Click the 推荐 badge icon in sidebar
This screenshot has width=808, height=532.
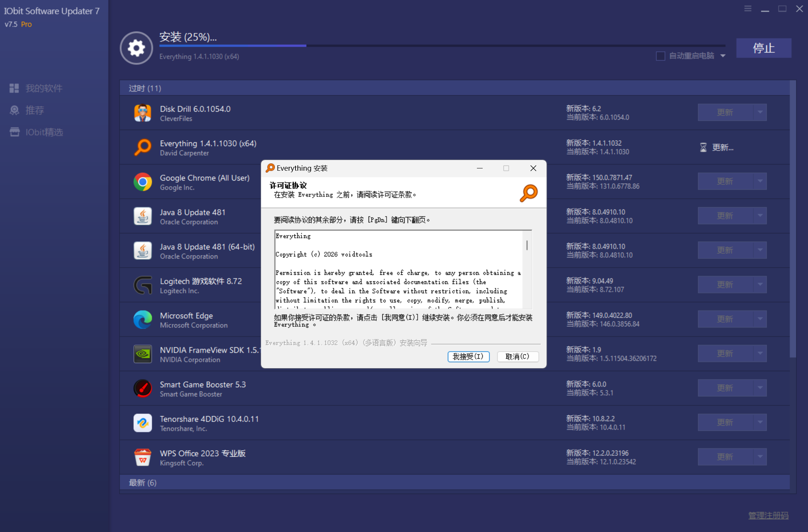point(14,110)
